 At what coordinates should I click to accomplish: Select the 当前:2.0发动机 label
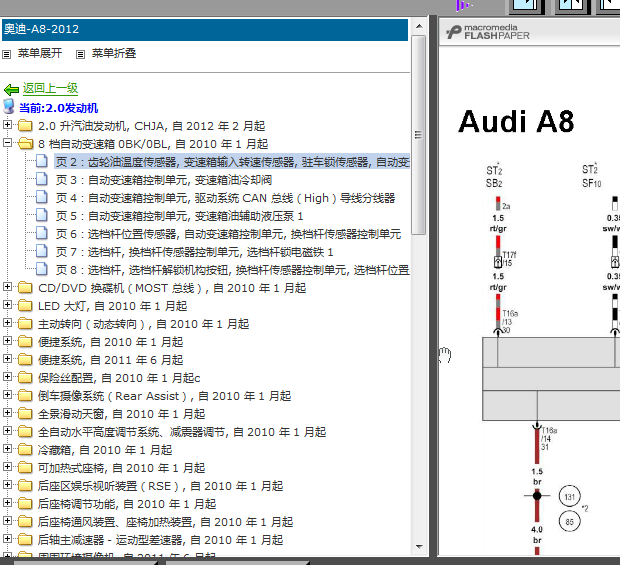pyautogui.click(x=59, y=108)
